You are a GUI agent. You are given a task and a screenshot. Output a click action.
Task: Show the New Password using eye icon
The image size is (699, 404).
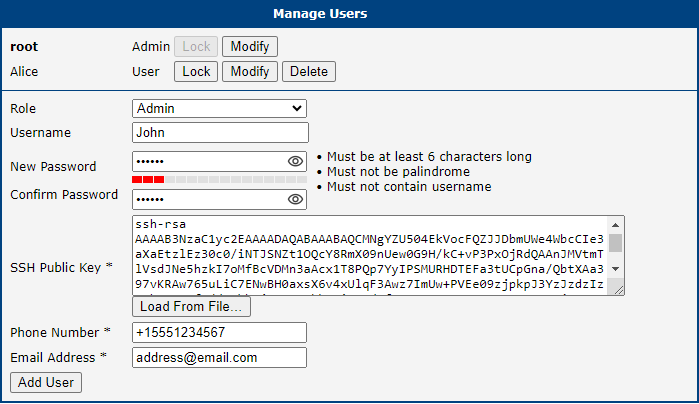point(295,161)
